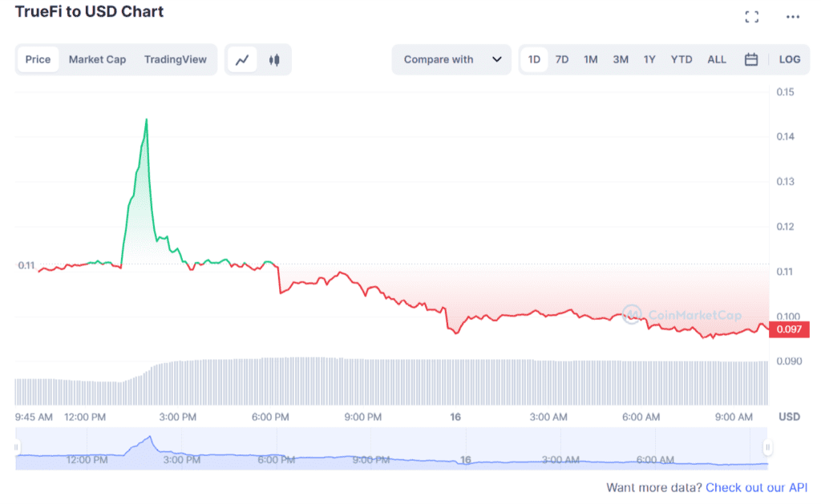Click the left-side 0.11 opening price label
Image resolution: width=821 pixels, height=504 pixels.
coord(26,265)
